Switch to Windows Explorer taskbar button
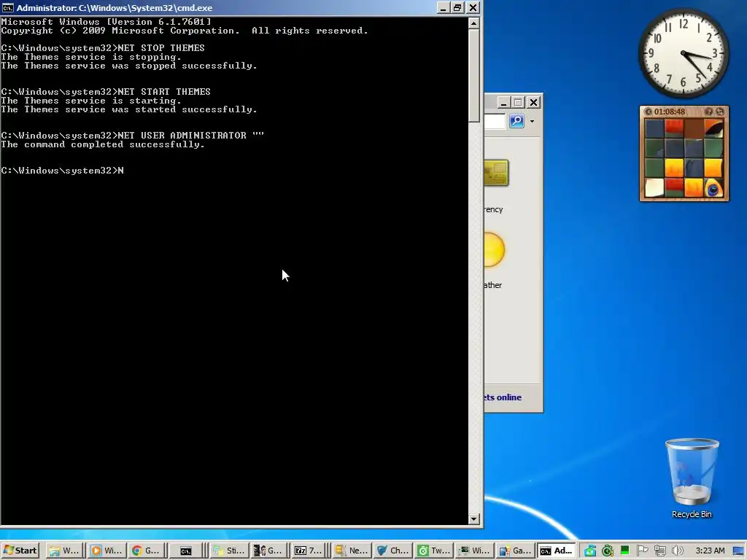Image resolution: width=747 pixels, height=560 pixels. coord(64,551)
